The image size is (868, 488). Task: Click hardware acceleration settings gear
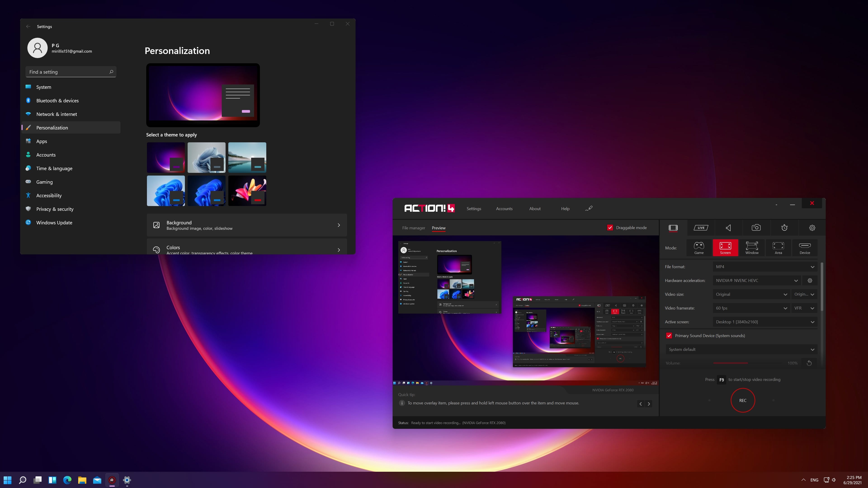pyautogui.click(x=810, y=281)
